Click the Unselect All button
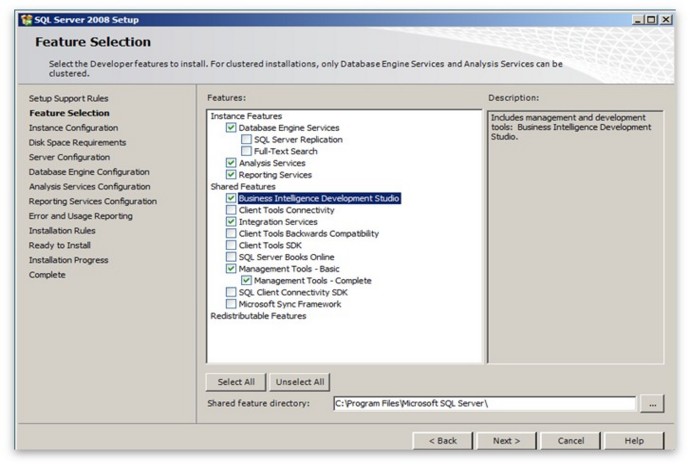 pos(300,382)
